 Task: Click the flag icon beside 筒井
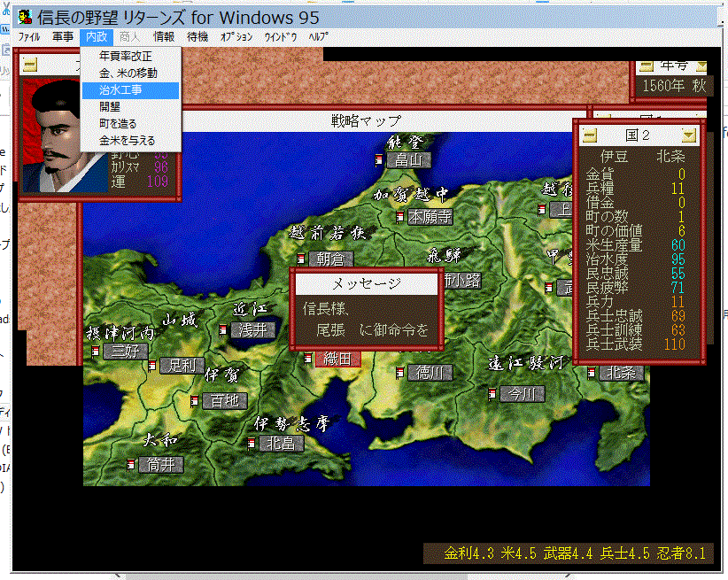pyautogui.click(x=131, y=464)
